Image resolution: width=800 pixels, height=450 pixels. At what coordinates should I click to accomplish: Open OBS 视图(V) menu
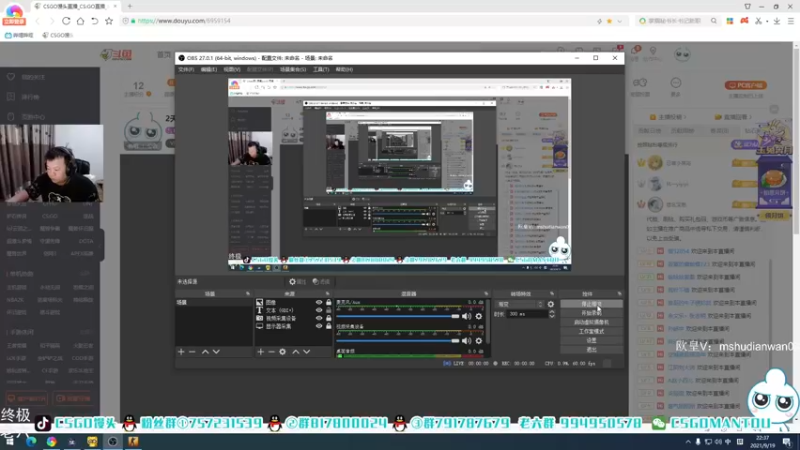coord(232,69)
